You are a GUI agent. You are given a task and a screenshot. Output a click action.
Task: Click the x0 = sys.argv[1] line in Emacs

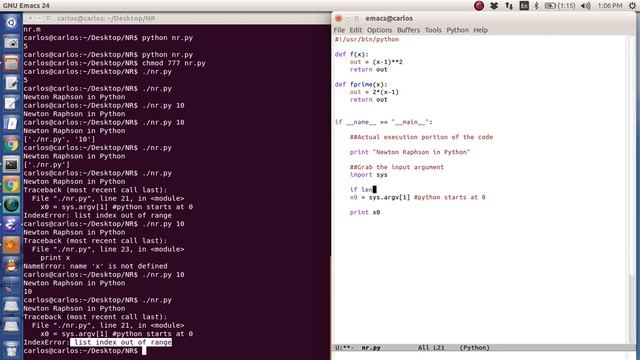click(418, 198)
